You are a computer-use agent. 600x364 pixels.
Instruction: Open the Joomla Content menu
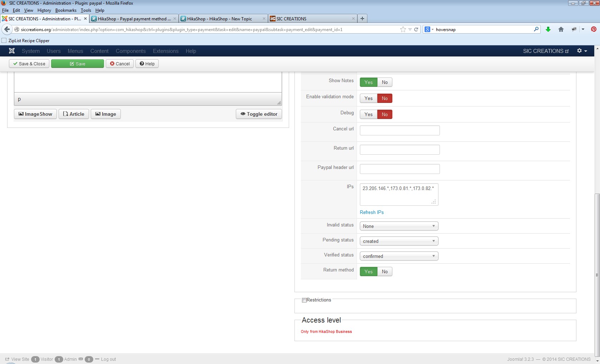pos(99,51)
